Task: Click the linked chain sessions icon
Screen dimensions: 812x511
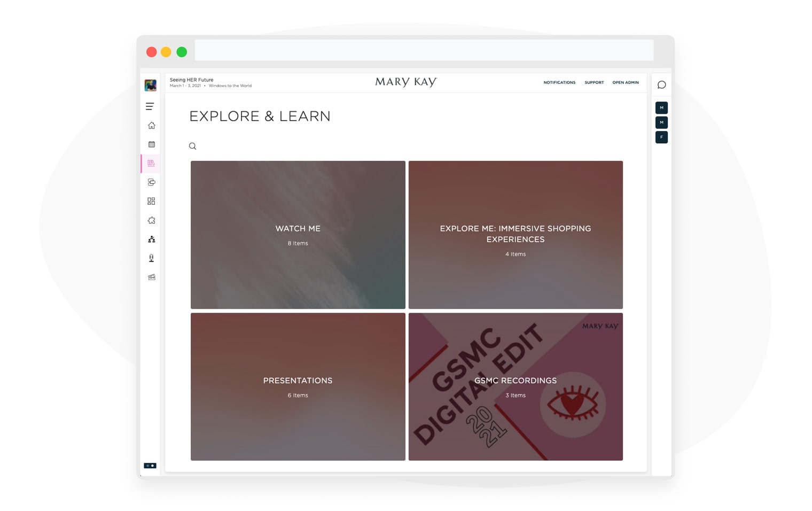Action: pyautogui.click(x=151, y=182)
